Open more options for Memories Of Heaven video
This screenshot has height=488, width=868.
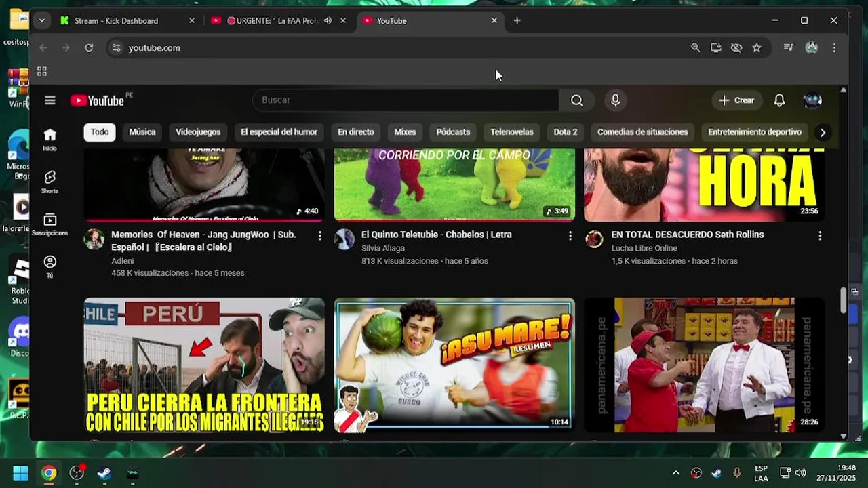coord(319,236)
